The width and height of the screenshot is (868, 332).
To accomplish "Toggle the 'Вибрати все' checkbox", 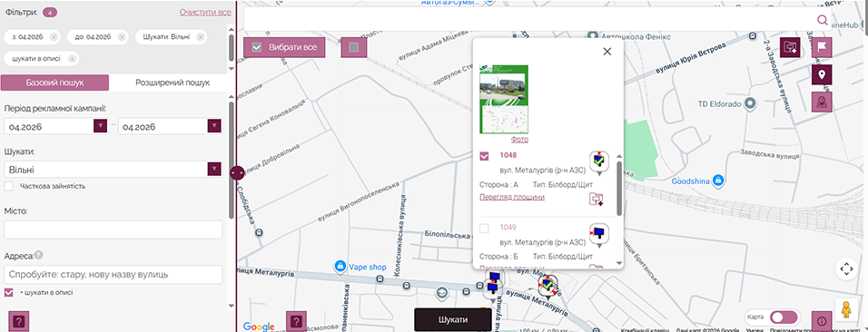I will (x=256, y=47).
